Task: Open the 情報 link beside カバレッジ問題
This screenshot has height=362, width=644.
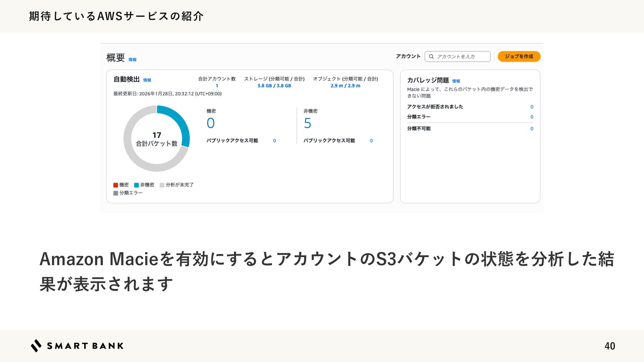Action: 456,81
